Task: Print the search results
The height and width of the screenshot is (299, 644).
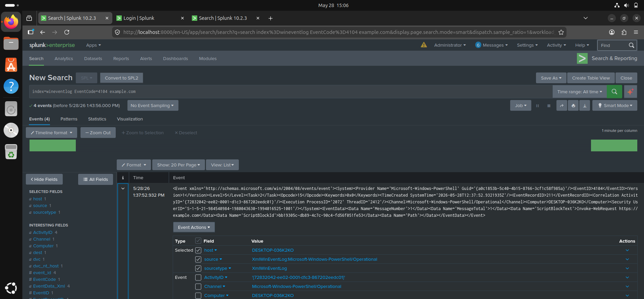Action: click(x=573, y=105)
